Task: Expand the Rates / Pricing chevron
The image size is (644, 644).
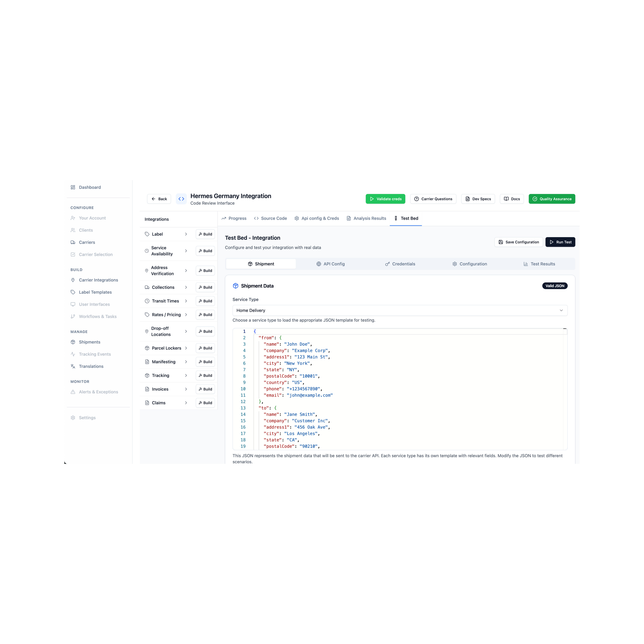Action: [186, 315]
